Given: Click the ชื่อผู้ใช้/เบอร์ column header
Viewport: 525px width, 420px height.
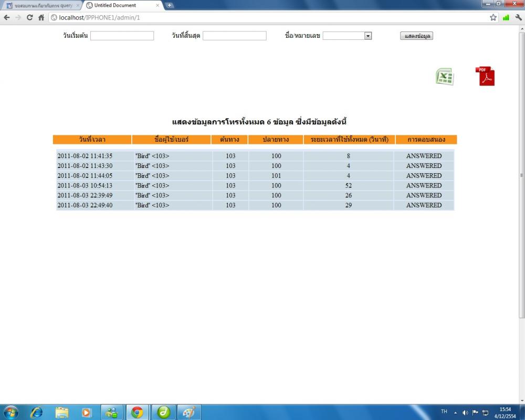Looking at the screenshot, I should [x=172, y=139].
